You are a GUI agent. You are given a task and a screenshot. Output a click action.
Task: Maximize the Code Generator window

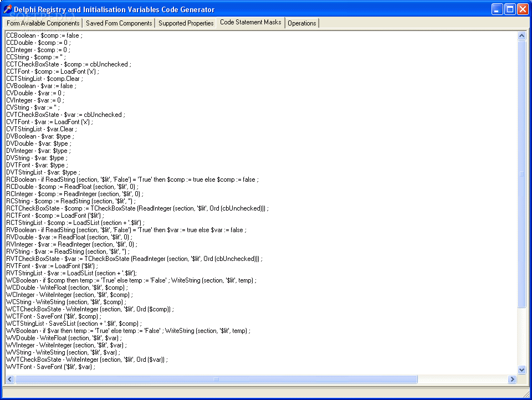[x=510, y=9]
